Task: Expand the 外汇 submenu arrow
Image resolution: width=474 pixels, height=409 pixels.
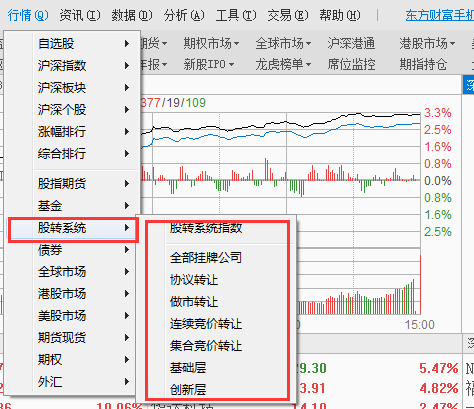Action: (x=127, y=381)
